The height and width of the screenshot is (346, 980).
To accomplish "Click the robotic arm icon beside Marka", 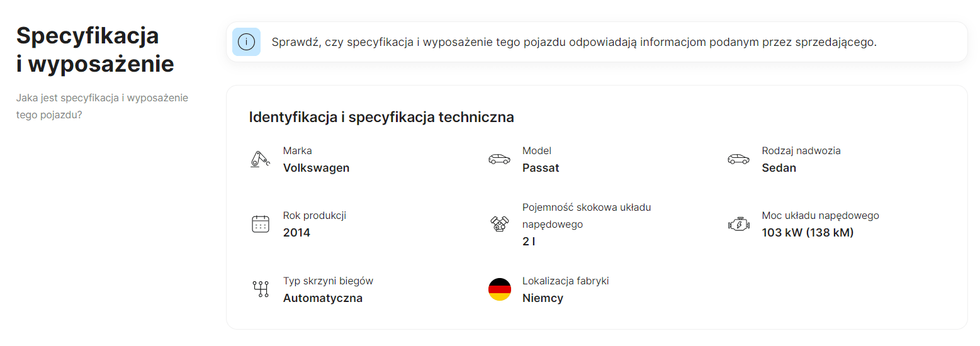I will point(260,159).
